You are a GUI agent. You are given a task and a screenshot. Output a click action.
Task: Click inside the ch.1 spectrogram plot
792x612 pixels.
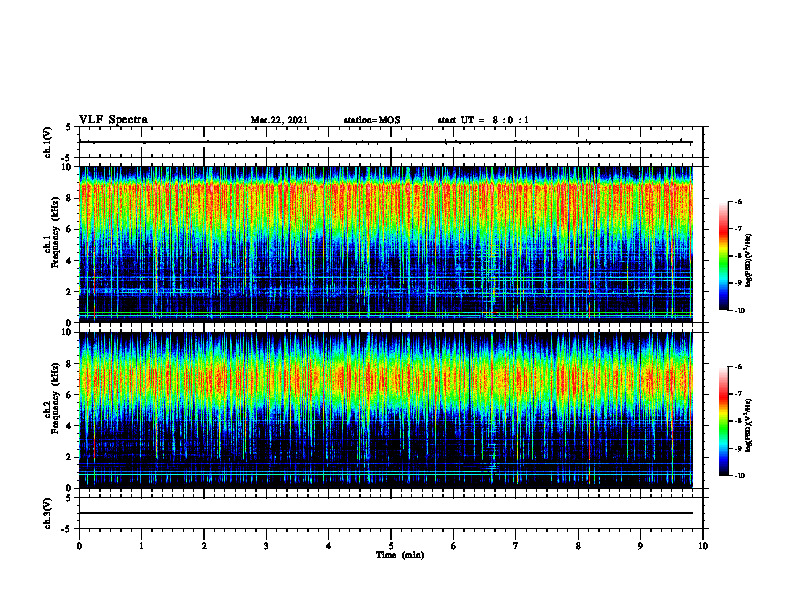tap(386, 244)
